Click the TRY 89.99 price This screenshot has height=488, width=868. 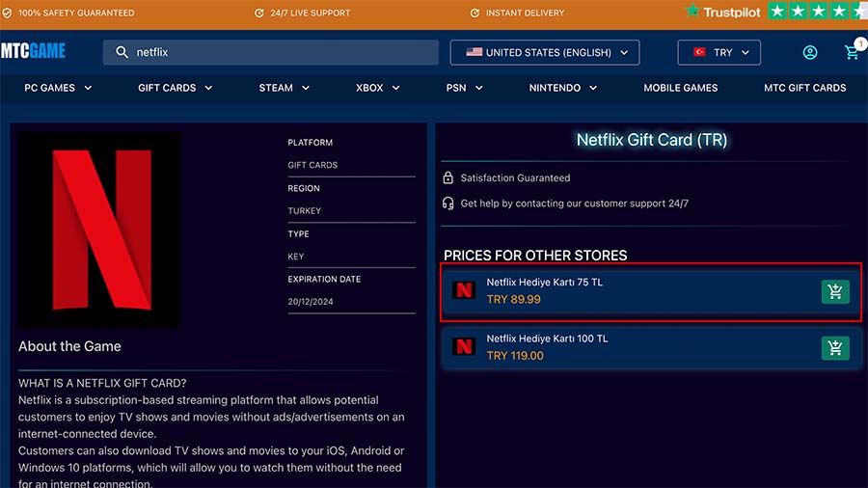click(514, 299)
